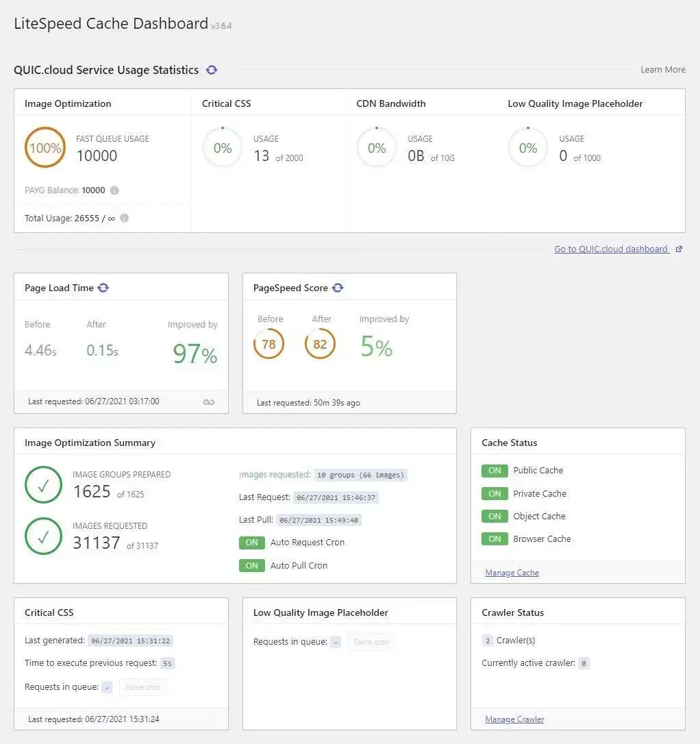Toggle the Auto Request Cron ON badge

click(x=252, y=543)
